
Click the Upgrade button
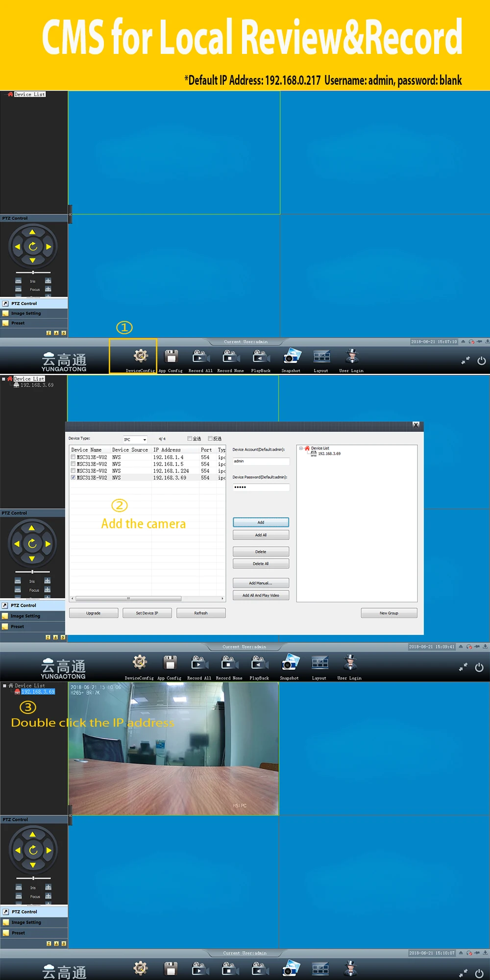(94, 613)
